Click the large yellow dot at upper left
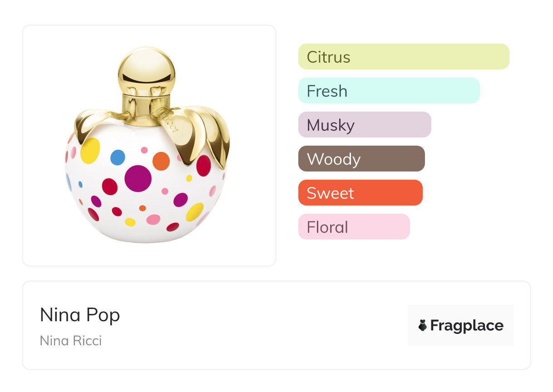Image resolution: width=553 pixels, height=392 pixels. pos(90,151)
